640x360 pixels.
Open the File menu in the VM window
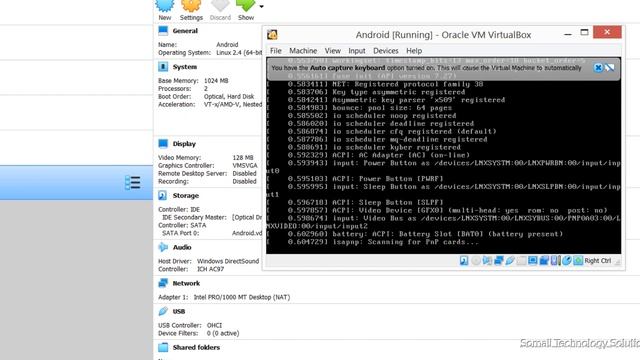276,51
